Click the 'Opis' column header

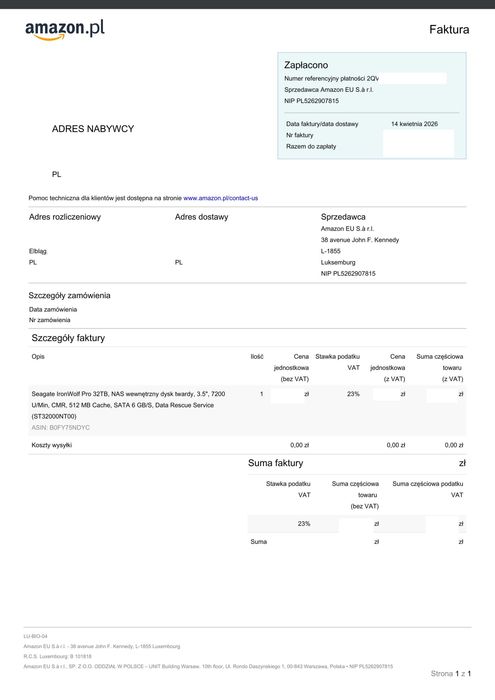click(38, 357)
